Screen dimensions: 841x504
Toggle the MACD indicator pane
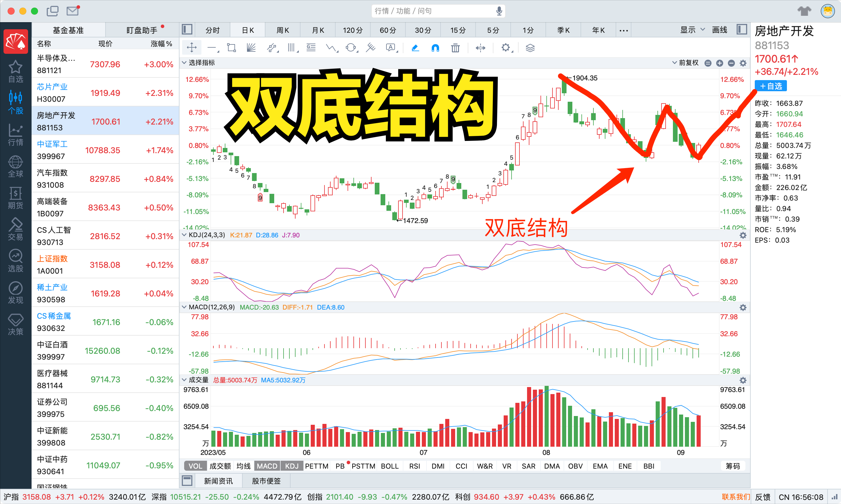(x=267, y=466)
